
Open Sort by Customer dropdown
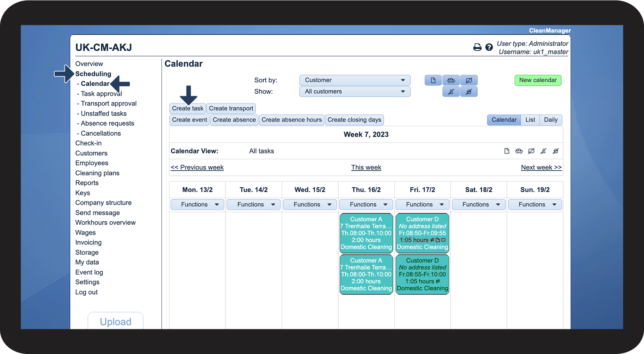tap(355, 80)
